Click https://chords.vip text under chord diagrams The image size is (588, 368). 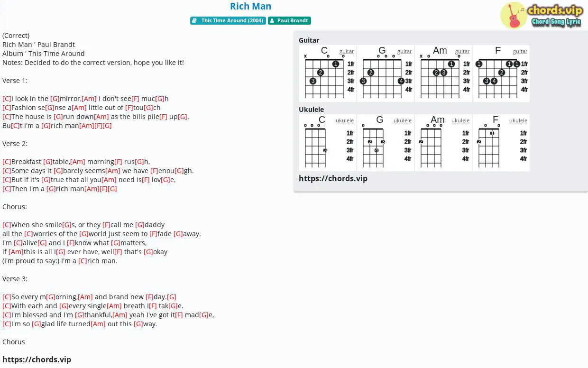333,178
